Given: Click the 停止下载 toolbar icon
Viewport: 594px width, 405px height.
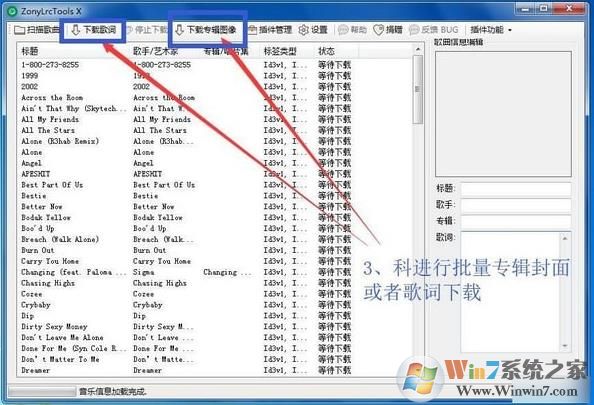Looking at the screenshot, I should pyautogui.click(x=129, y=30).
